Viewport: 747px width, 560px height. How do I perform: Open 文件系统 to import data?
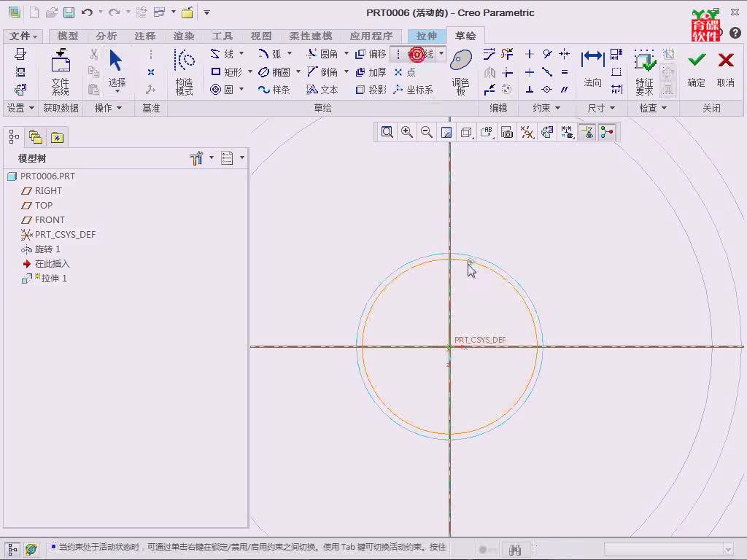(x=61, y=72)
